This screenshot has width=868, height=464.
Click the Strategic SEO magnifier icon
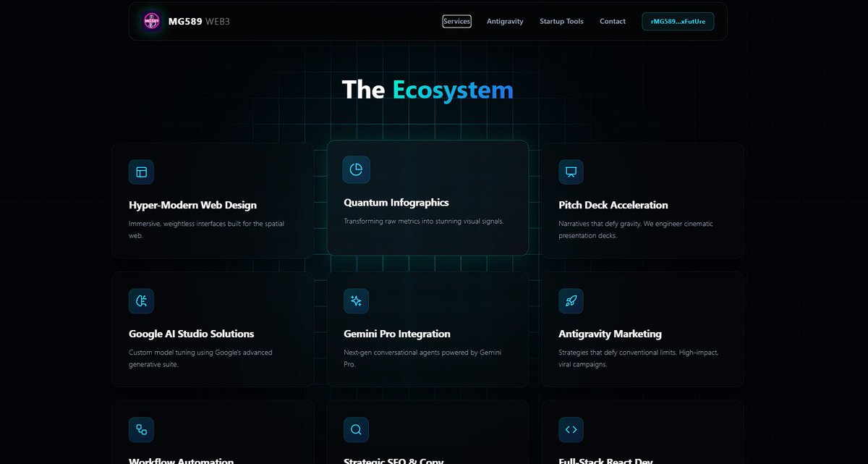[356, 430]
